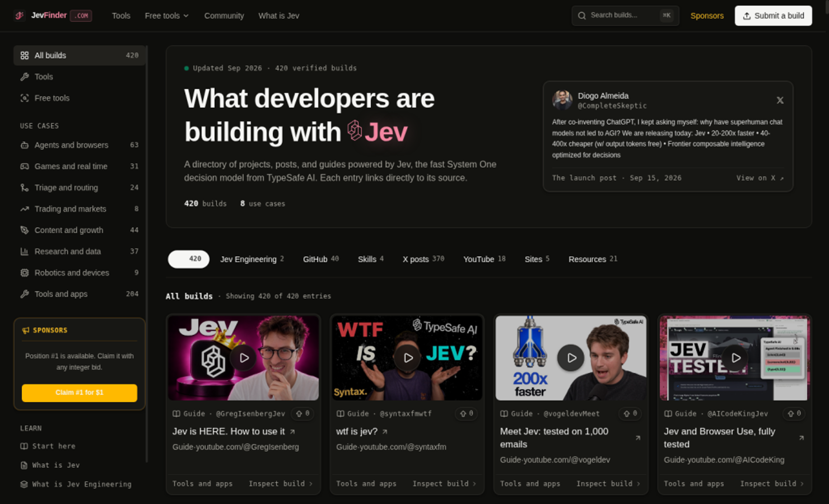The width and height of the screenshot is (829, 504).
Task: Click the Games and real time gamepad icon
Action: point(25,166)
